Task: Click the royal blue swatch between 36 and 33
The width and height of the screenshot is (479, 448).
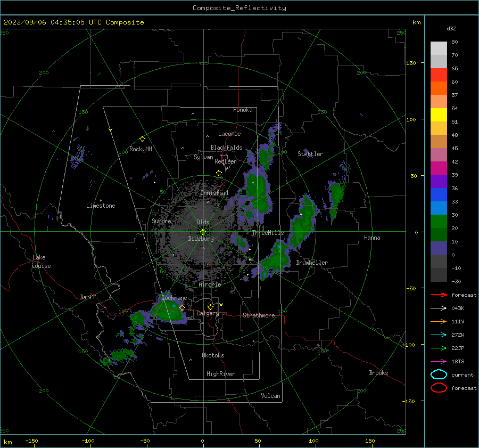Action: click(439, 195)
